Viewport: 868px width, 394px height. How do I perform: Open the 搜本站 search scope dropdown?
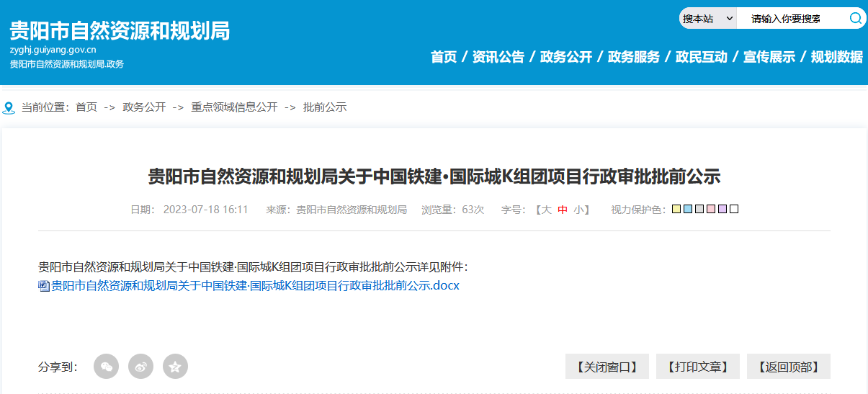[707, 19]
